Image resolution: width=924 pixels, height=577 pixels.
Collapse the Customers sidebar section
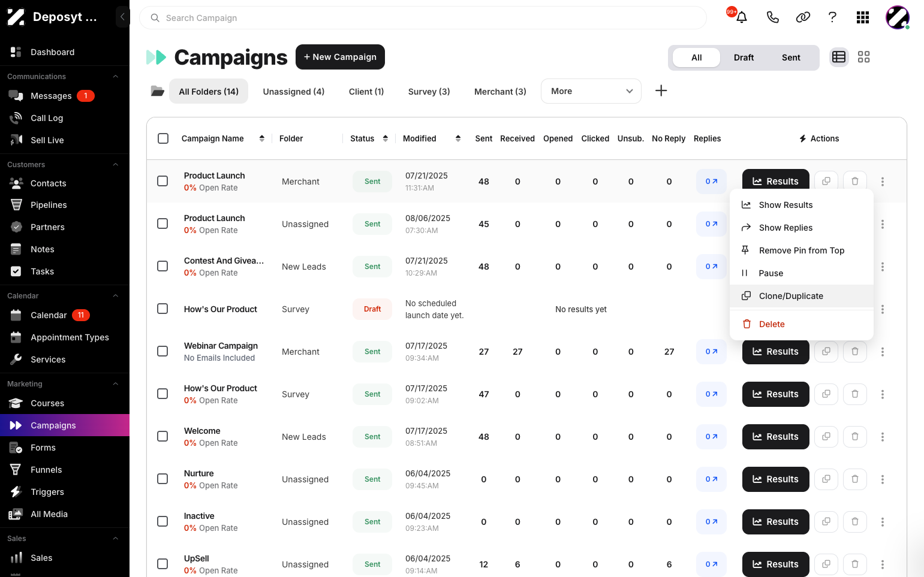coord(116,165)
